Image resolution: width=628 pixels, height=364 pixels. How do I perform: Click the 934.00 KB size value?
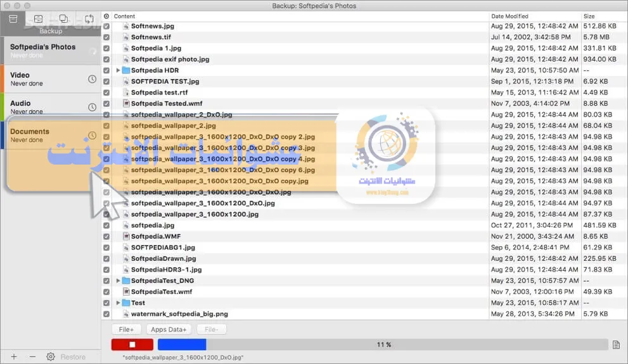(599, 60)
